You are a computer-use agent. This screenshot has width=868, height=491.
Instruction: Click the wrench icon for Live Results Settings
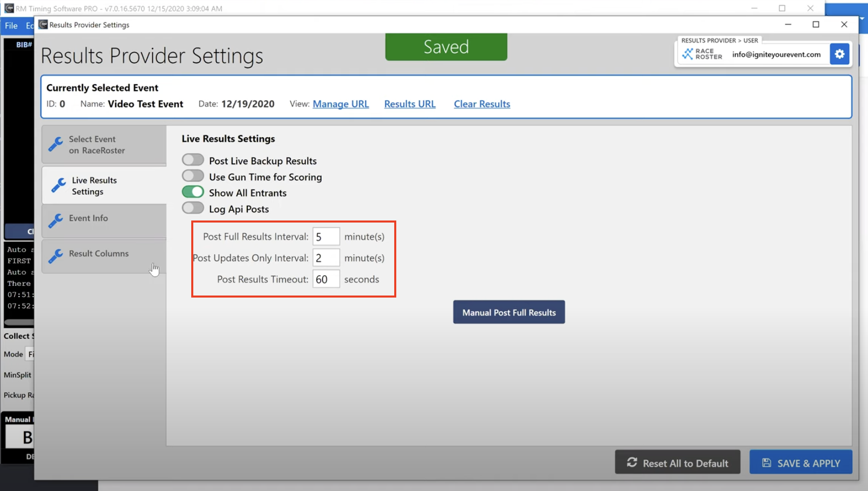pyautogui.click(x=59, y=185)
